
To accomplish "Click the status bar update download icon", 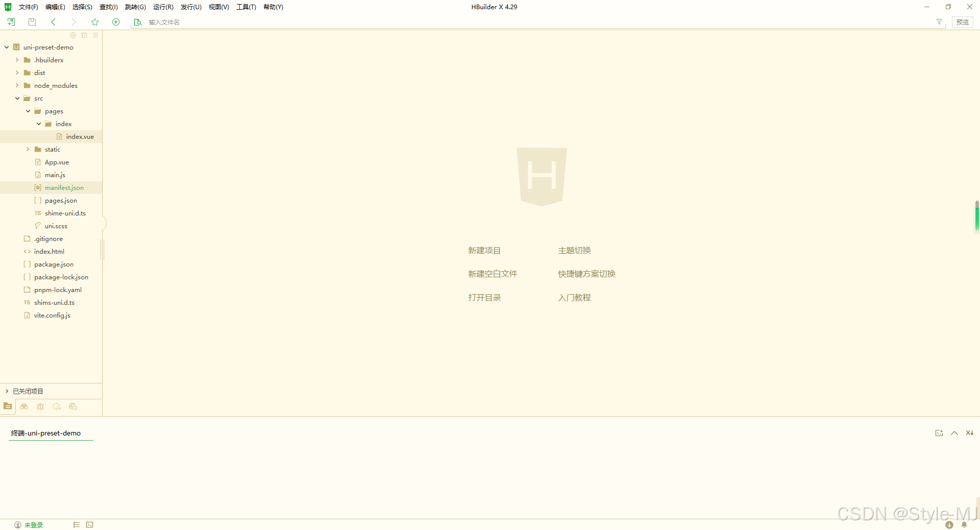I will pos(949,525).
